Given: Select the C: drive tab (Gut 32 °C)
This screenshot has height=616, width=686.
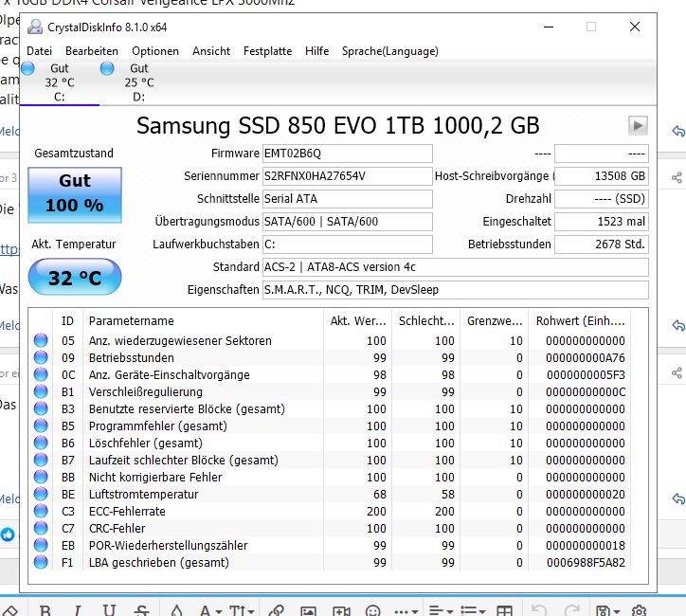Looking at the screenshot, I should click(x=60, y=82).
